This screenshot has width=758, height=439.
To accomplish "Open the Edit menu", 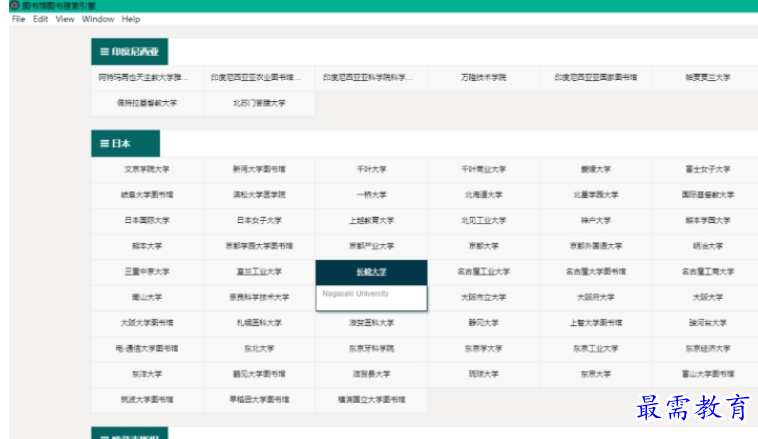I will [40, 19].
